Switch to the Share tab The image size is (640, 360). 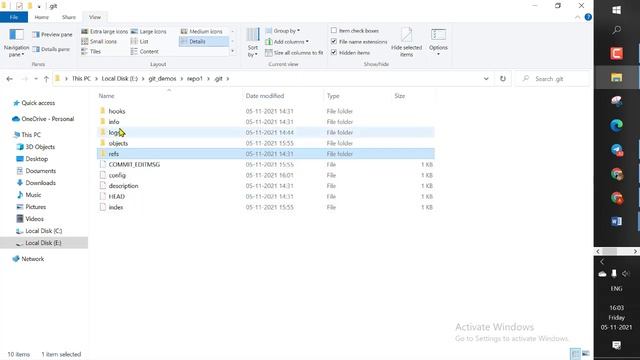69,17
